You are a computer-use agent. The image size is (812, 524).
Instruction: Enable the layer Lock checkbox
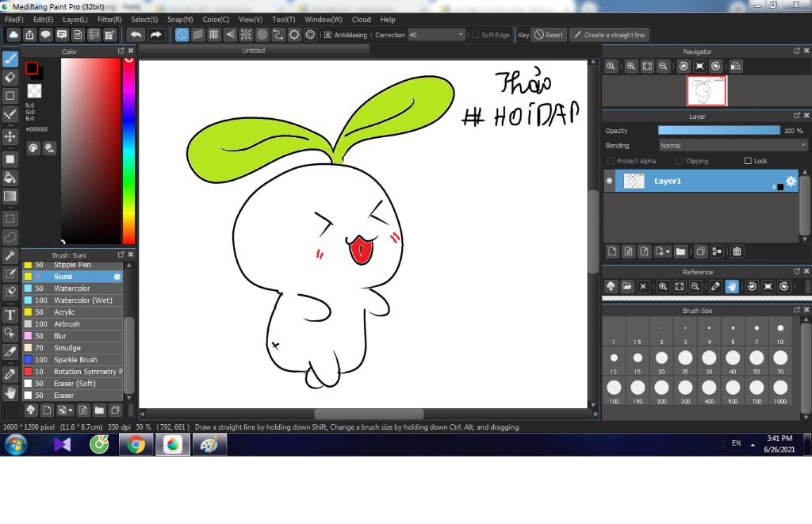point(748,161)
